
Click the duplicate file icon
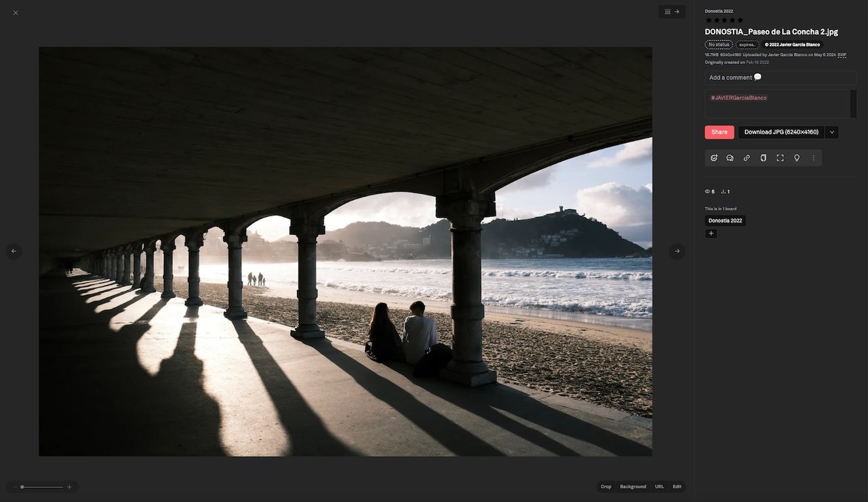[764, 158]
